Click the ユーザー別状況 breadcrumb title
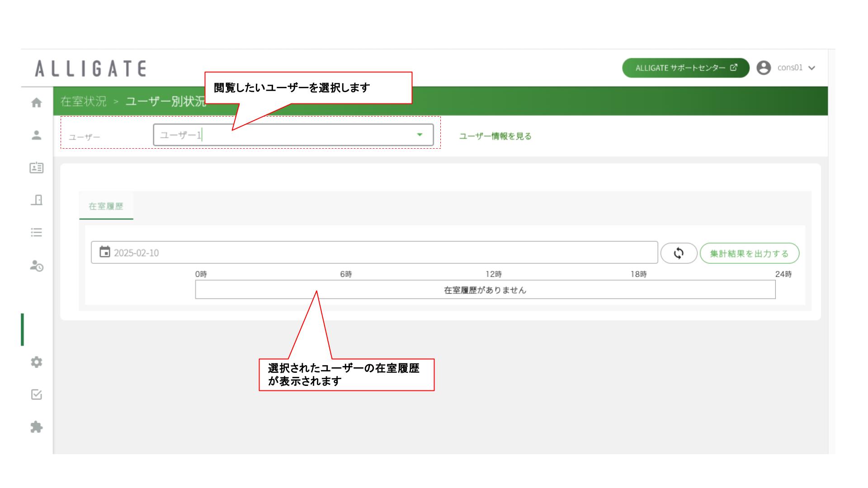Screen dimensions: 868x488 (x=166, y=101)
